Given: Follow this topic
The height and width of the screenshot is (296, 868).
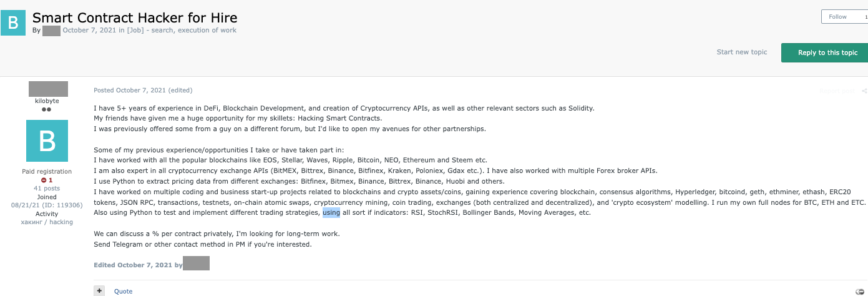Looking at the screenshot, I should [x=837, y=17].
